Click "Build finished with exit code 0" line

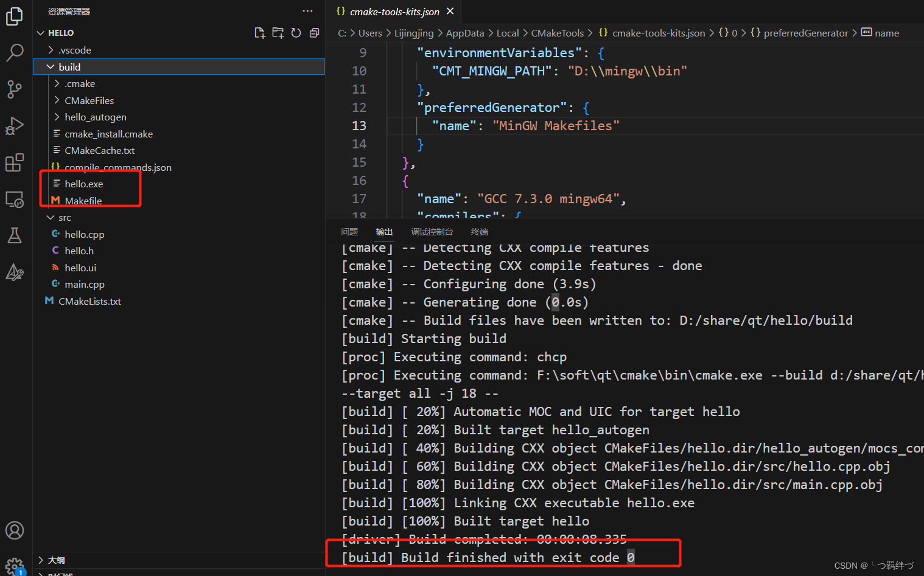pyautogui.click(x=488, y=557)
